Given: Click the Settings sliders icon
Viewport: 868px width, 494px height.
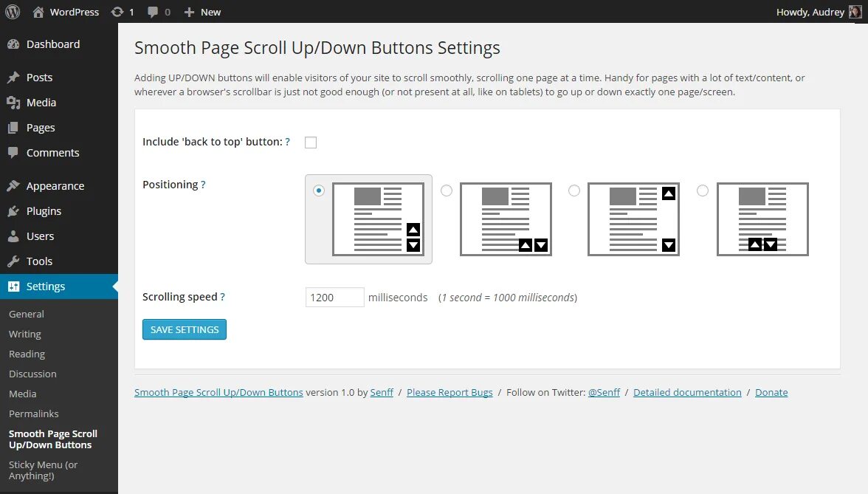Looking at the screenshot, I should click(x=13, y=287).
